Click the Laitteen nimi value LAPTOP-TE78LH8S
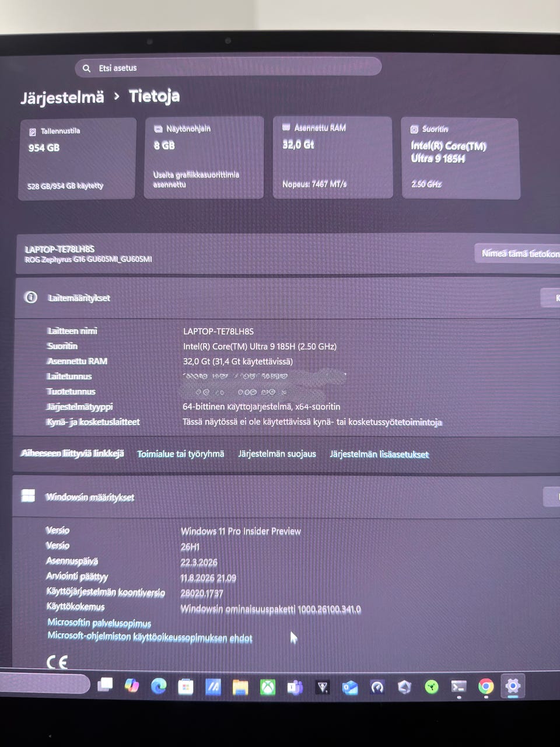This screenshot has height=747, width=560. pos(218,331)
